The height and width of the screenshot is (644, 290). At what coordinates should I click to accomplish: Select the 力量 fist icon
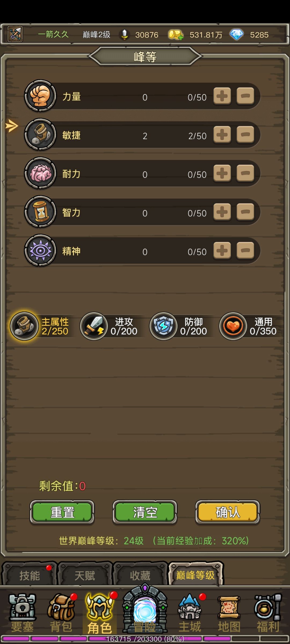tap(40, 96)
